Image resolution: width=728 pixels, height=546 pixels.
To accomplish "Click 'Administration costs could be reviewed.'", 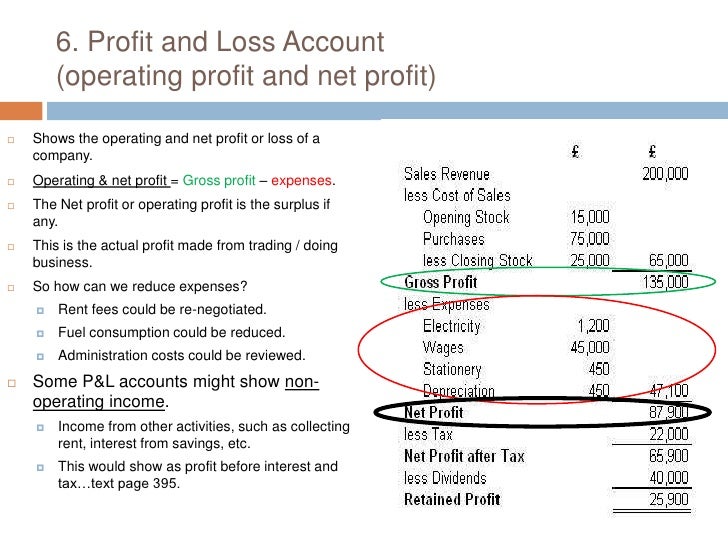I will (x=182, y=355).
